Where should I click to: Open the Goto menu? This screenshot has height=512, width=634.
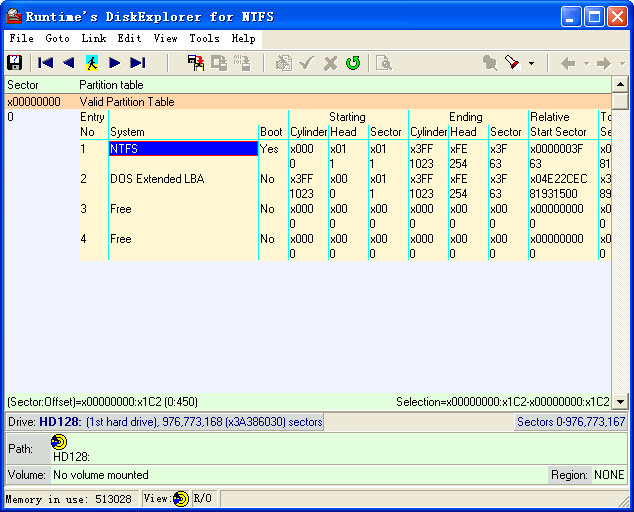[57, 38]
